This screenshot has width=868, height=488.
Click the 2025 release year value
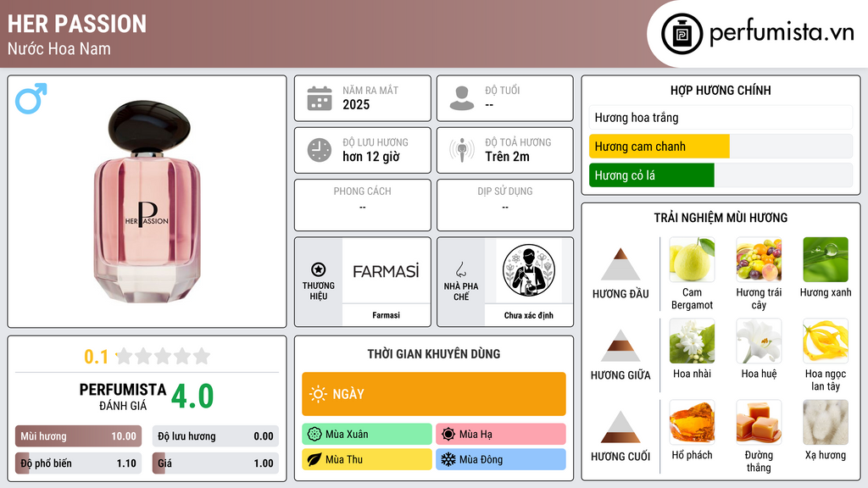click(356, 104)
